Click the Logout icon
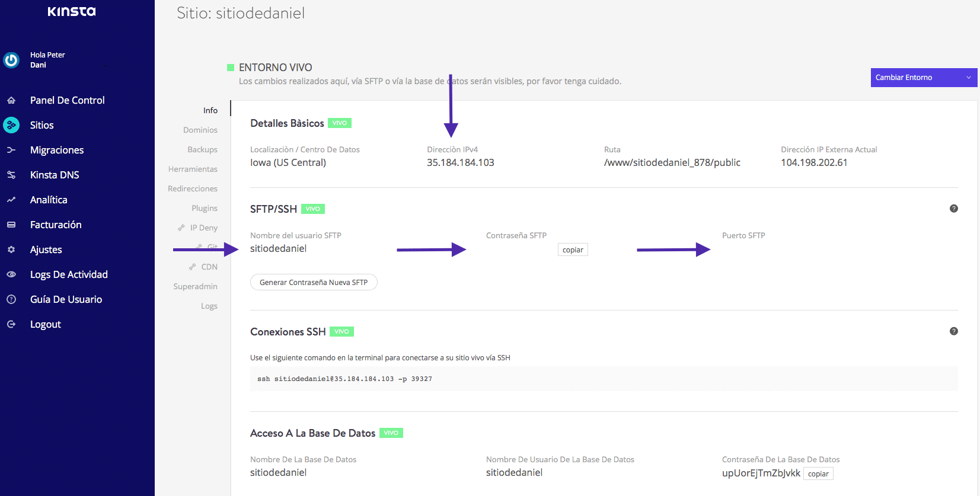 [11, 324]
